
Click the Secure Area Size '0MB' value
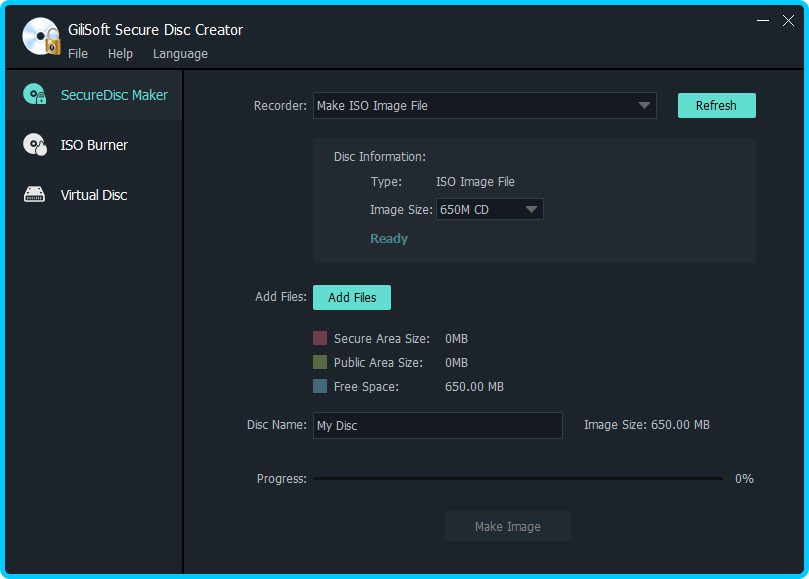point(456,339)
